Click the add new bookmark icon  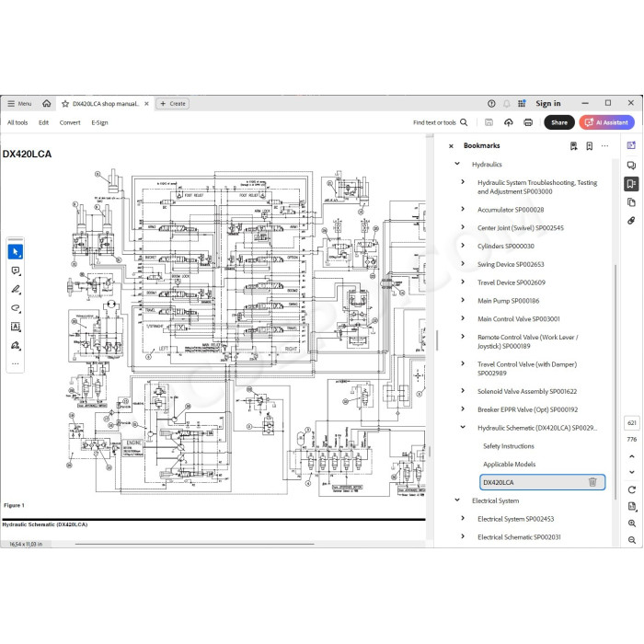tap(589, 145)
